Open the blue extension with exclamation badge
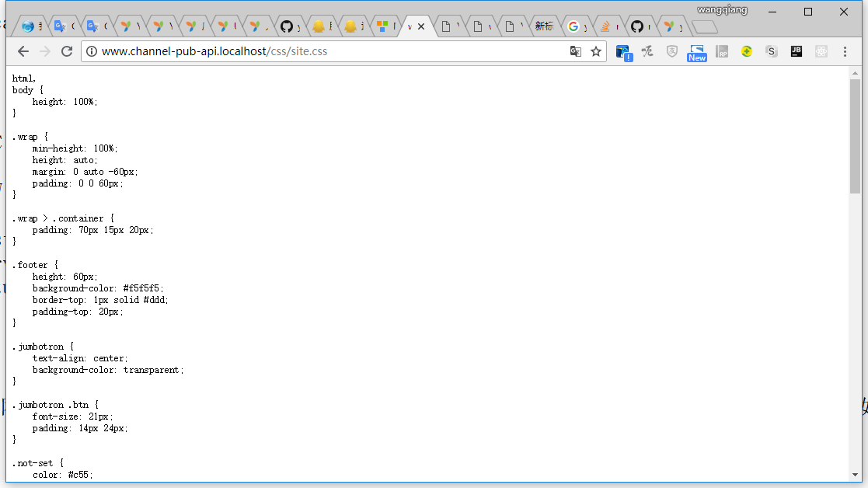Screen dimensions: 868x488 pos(624,53)
